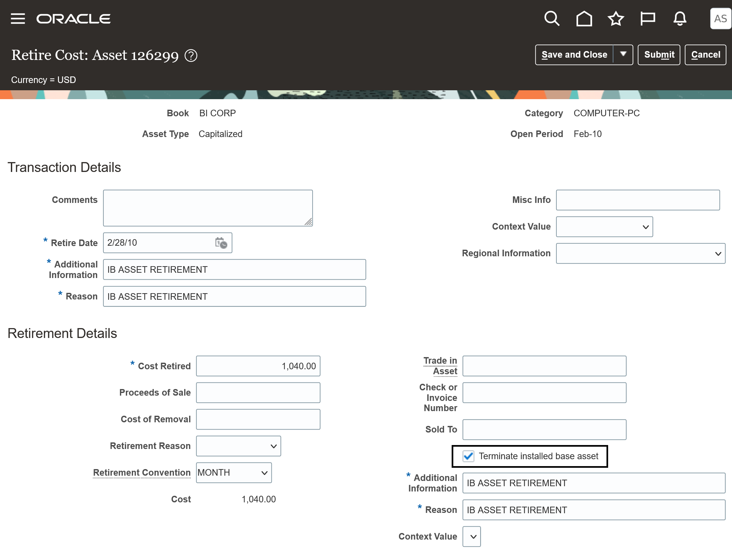Image resolution: width=732 pixels, height=560 pixels.
Task: Click the Retire Cost: Asset 126299 title
Action: click(95, 55)
